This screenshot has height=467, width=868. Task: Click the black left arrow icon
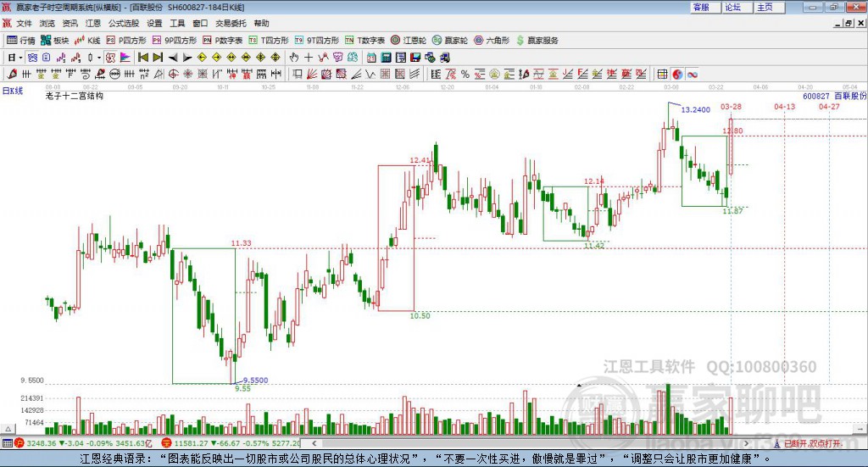[x=173, y=58]
